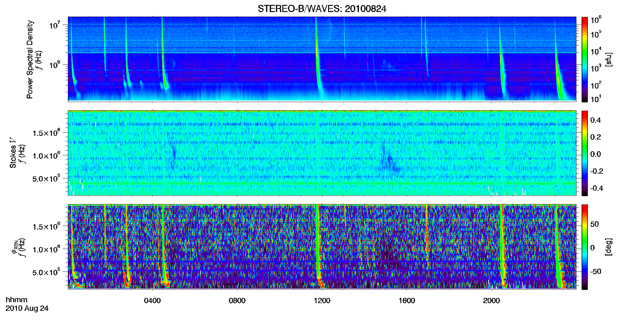
Task: Click the power spectral density colorbar
Action: 585,59
